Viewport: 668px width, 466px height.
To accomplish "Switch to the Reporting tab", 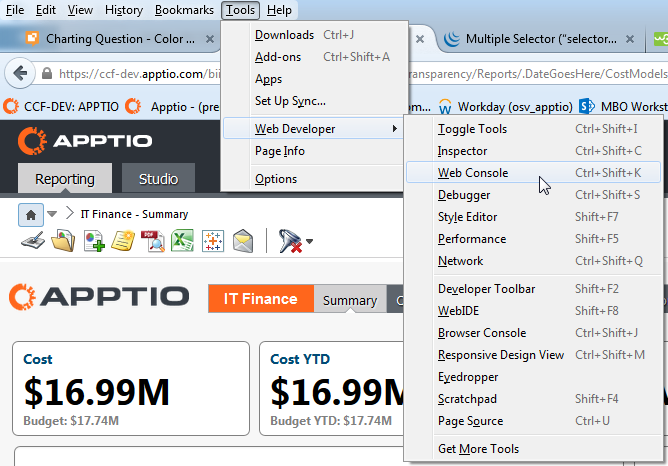I will pos(65,178).
